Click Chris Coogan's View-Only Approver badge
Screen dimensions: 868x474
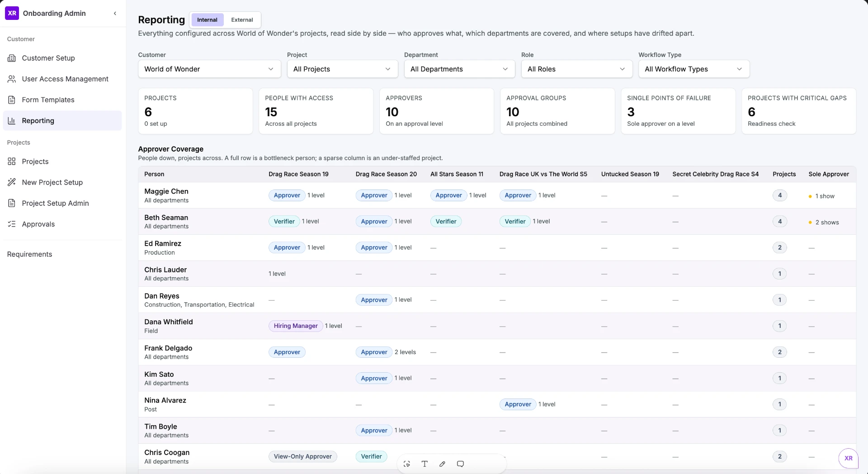pos(302,457)
